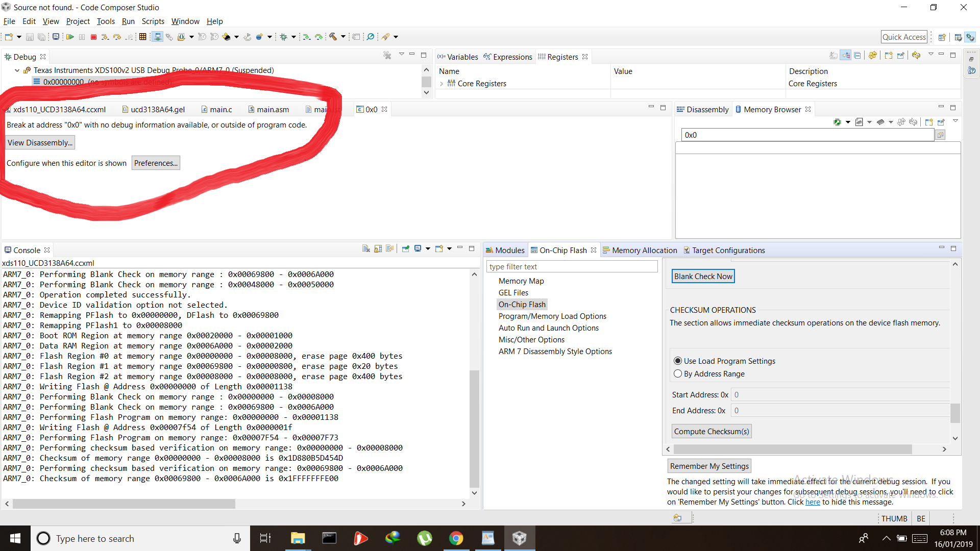
Task: Open the Run menu
Action: [128, 21]
